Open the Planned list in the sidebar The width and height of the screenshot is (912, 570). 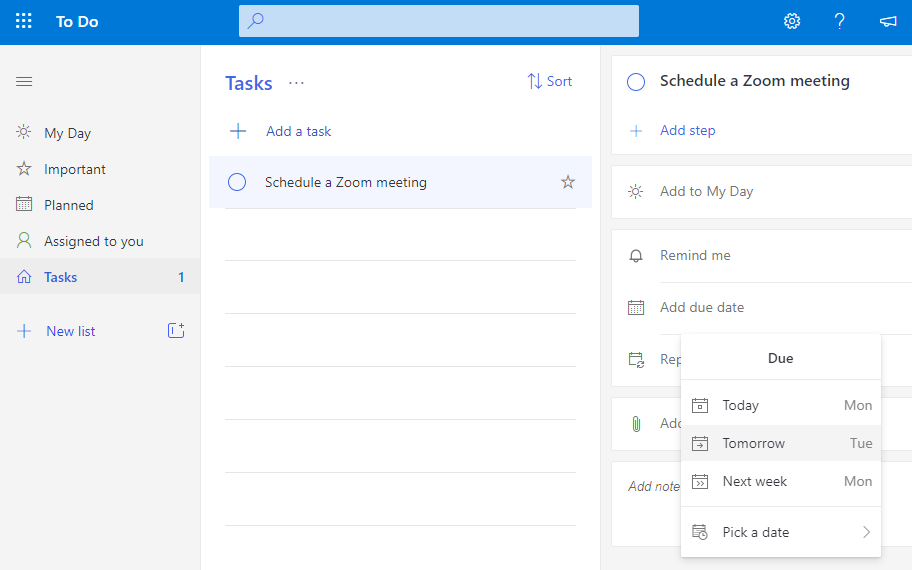click(68, 205)
